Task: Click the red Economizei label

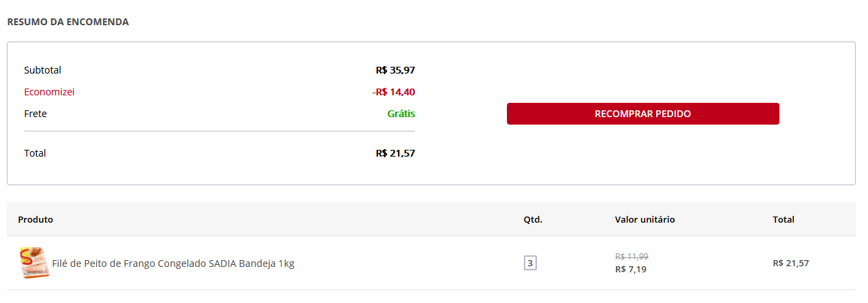Action: pyautogui.click(x=49, y=92)
